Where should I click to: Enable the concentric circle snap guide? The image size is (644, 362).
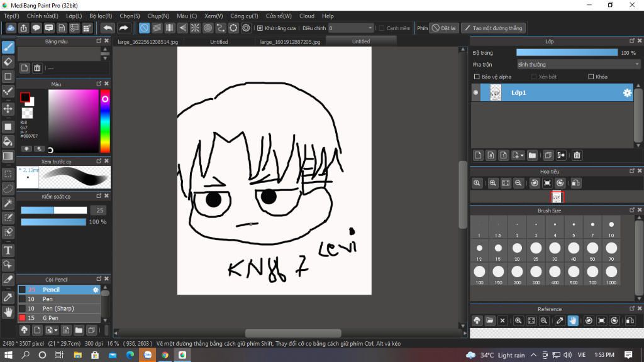[x=208, y=28]
